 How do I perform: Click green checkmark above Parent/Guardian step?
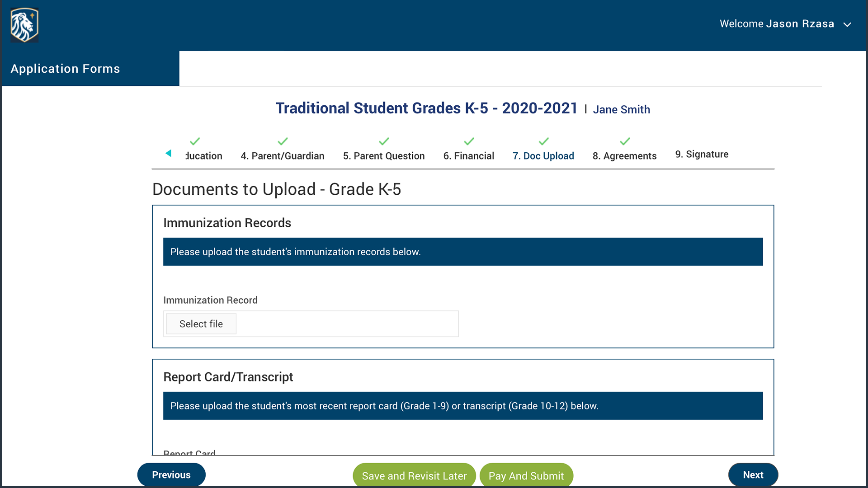[283, 141]
